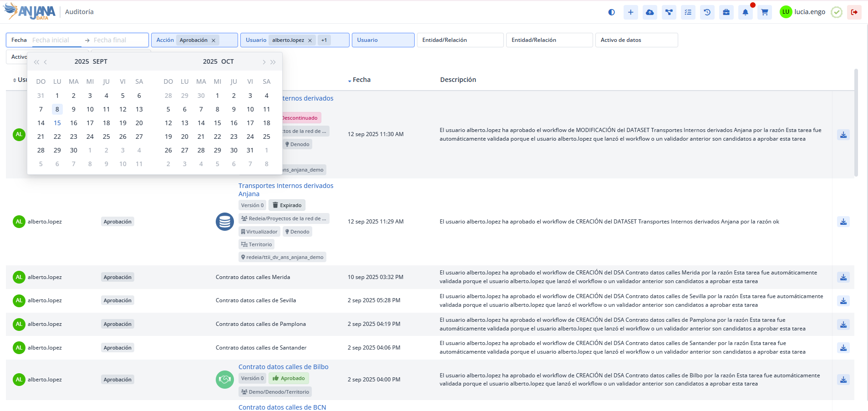
Task: Sort the table by Fecha column
Action: click(361, 80)
